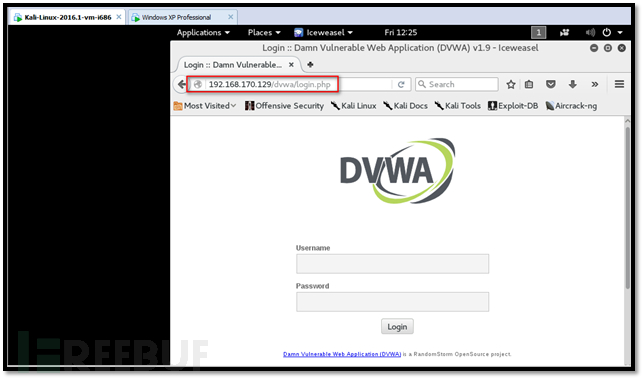Open a new browser tab with plus
The height and width of the screenshot is (380, 644).
click(x=310, y=64)
